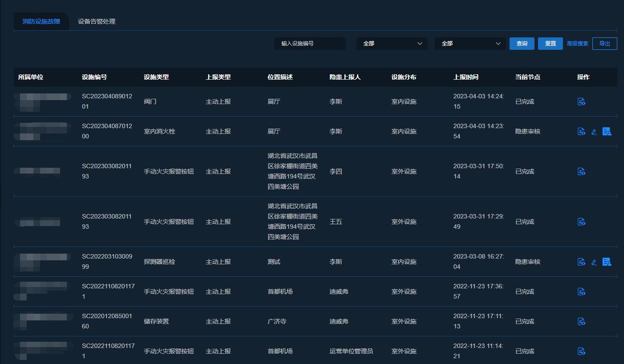
Task: Click report time 2023-04-03 14:23:54
Action: pos(479,131)
